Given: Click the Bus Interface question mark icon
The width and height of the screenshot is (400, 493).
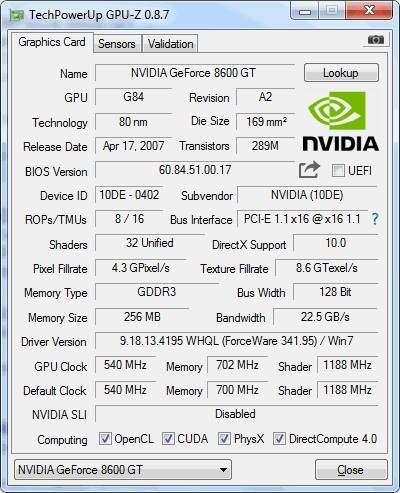Looking at the screenshot, I should (x=375, y=219).
